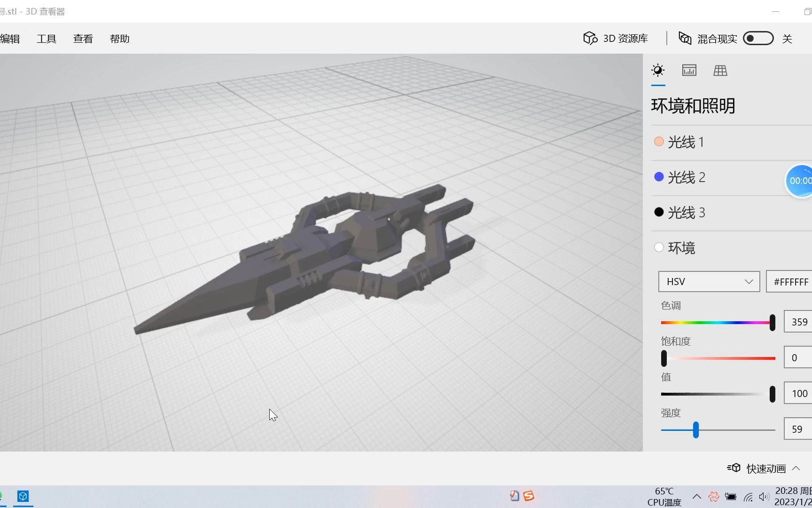Screen dimensions: 812x508
Task: Toggle the 混合现实 switch on
Action: point(758,38)
